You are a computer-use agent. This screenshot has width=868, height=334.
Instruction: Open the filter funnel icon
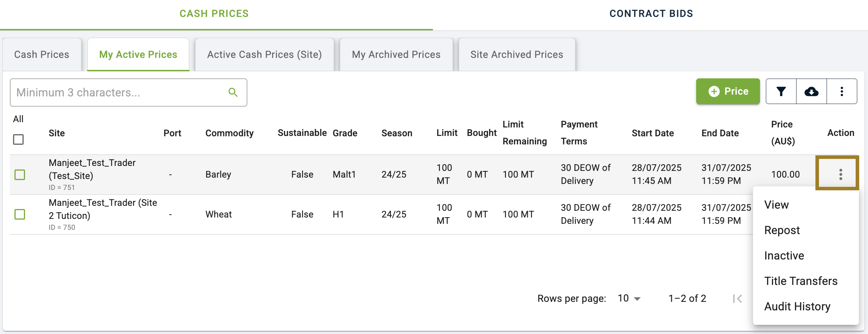pos(781,91)
